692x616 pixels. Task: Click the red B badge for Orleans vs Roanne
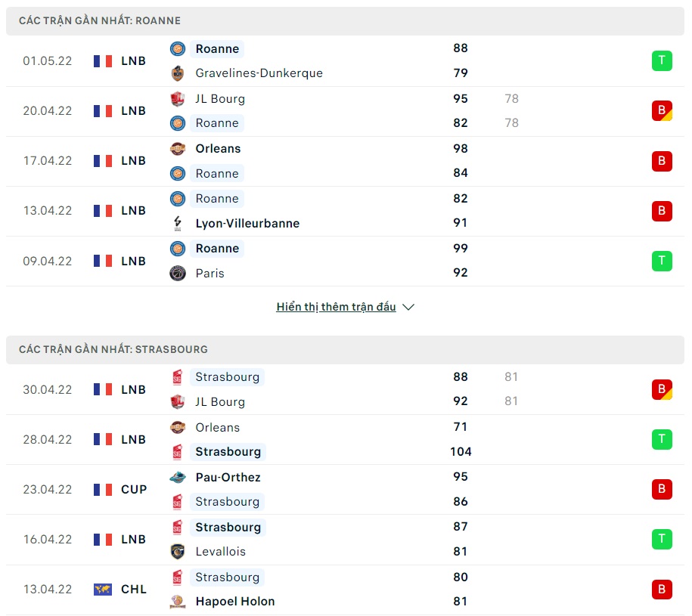[x=662, y=161]
